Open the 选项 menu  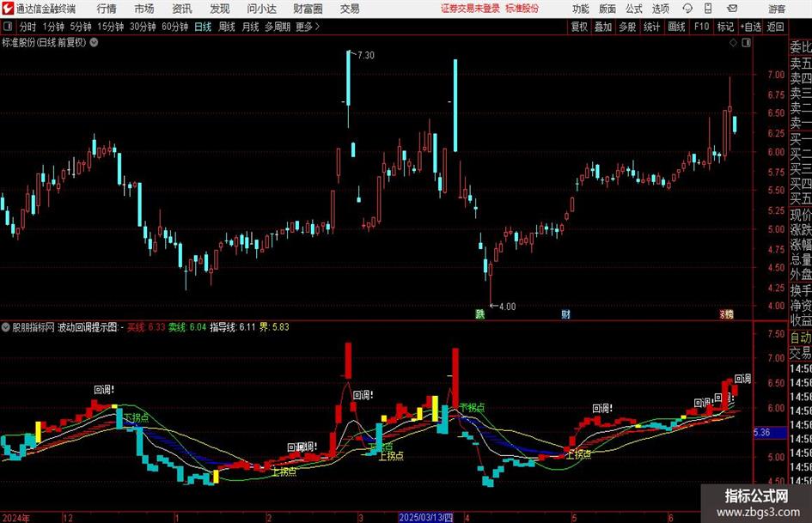tap(660, 9)
